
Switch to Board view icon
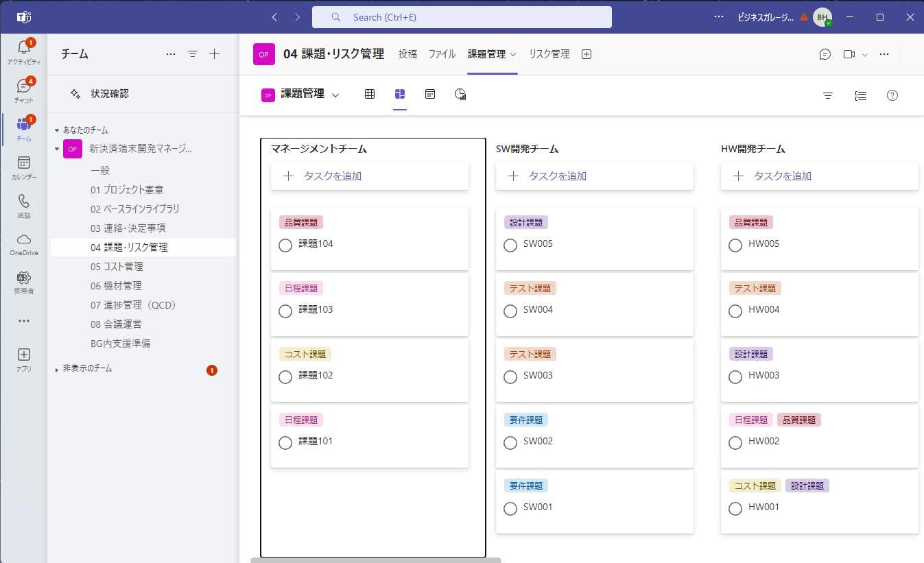click(x=400, y=95)
